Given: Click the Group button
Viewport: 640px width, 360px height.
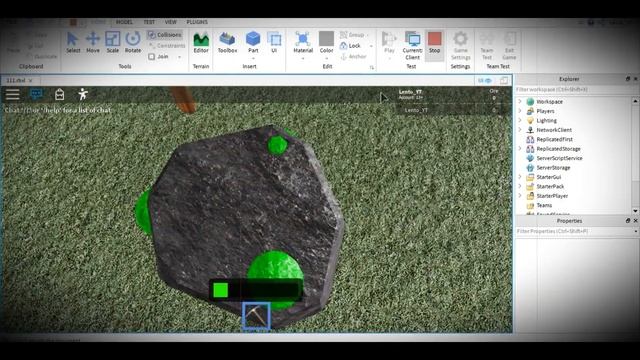Looking at the screenshot, I should 352,35.
